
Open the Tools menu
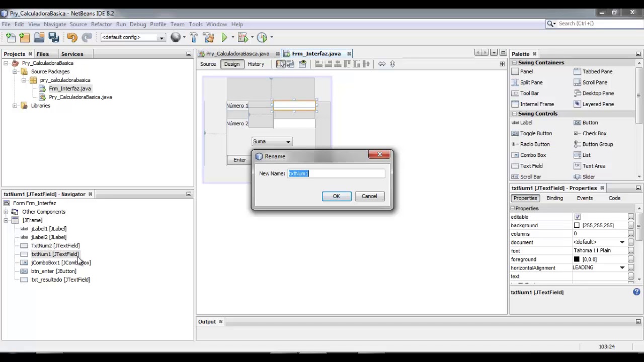click(195, 24)
